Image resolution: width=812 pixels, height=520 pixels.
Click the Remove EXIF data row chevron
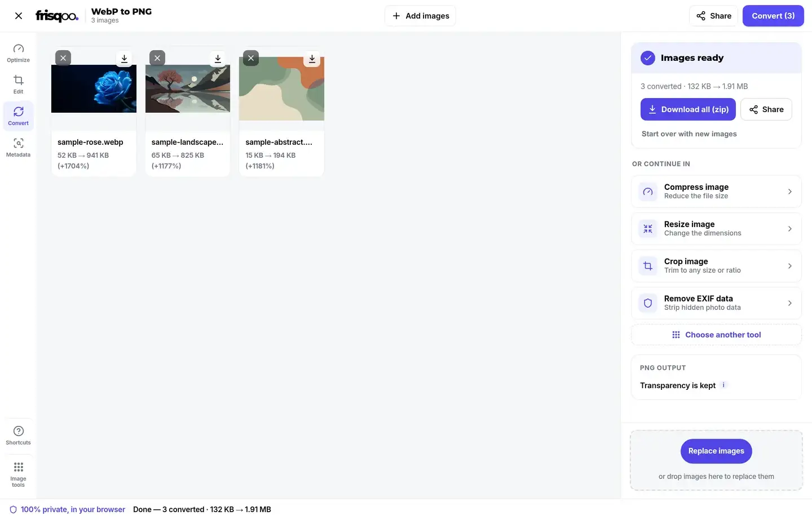pos(789,303)
